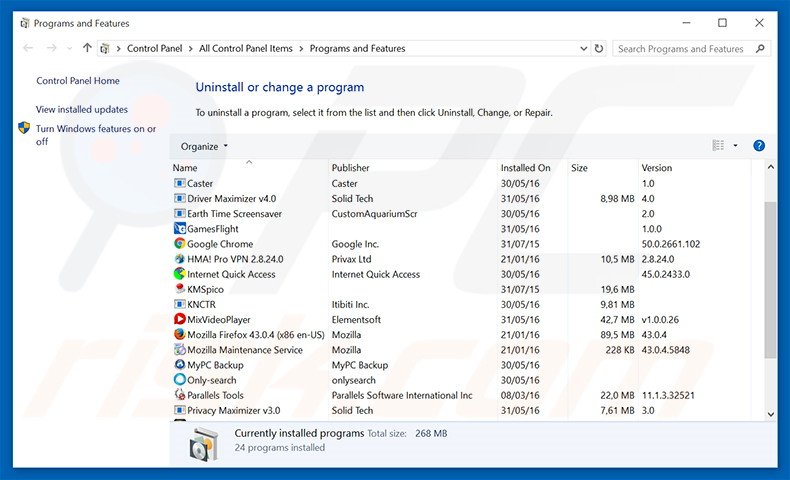The width and height of the screenshot is (790, 480).
Task: Click the 08/03/16 installed date cell
Action: pos(520,395)
